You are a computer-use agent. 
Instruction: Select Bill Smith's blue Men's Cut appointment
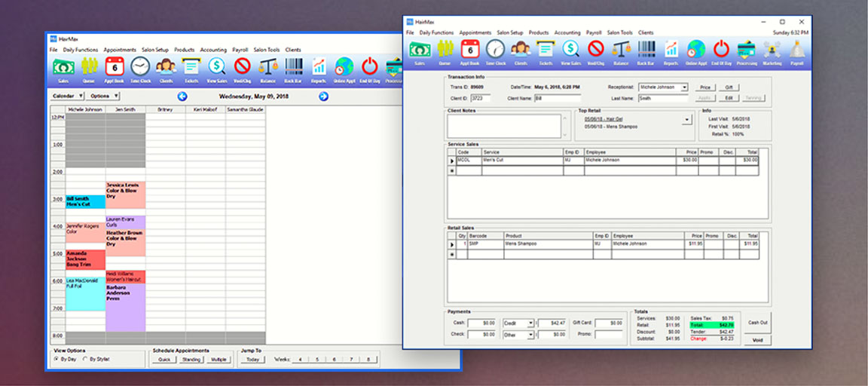(85, 201)
